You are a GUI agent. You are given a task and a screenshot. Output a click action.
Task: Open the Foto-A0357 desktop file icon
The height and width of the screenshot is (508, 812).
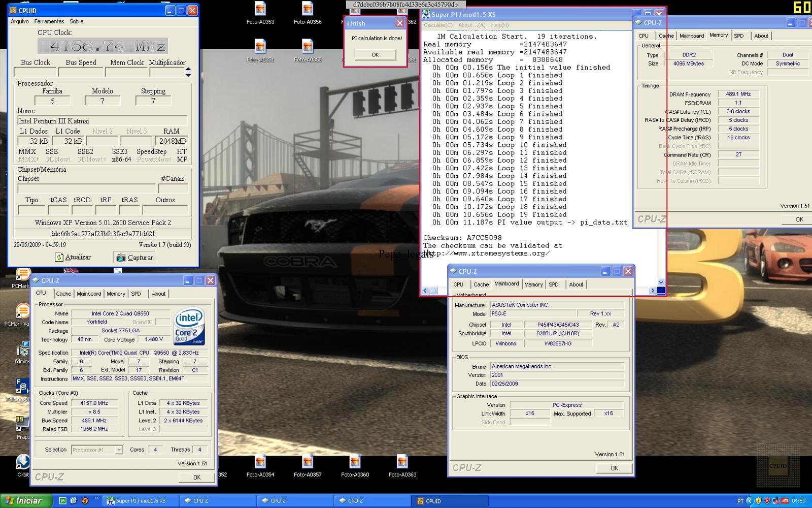[x=307, y=462]
